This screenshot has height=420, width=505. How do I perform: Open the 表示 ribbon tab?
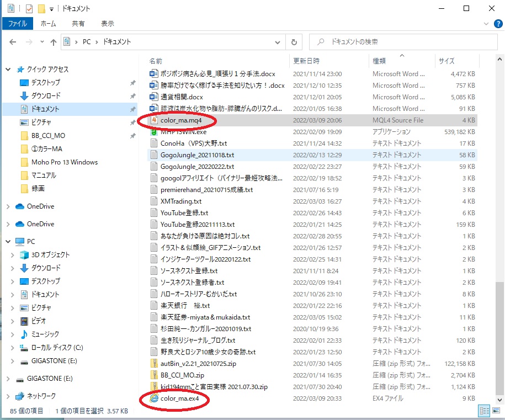point(108,24)
